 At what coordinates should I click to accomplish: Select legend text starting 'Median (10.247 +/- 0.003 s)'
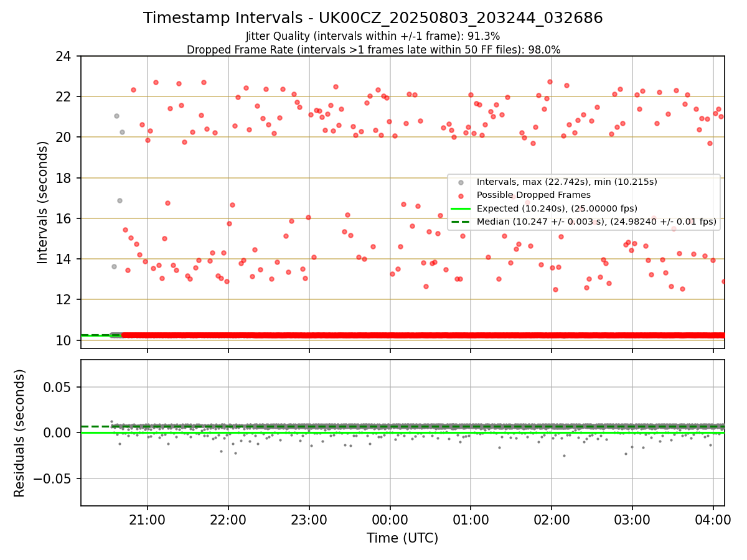596,222
